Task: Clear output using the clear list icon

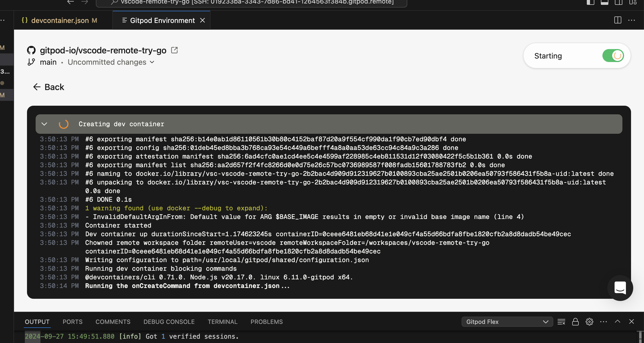Action: [561, 322]
